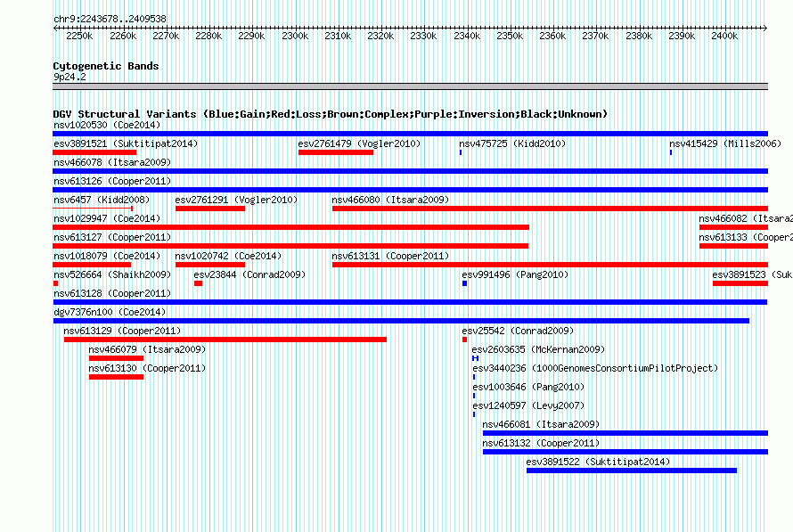Click the esv3891521 red loss bar

(x=94, y=152)
